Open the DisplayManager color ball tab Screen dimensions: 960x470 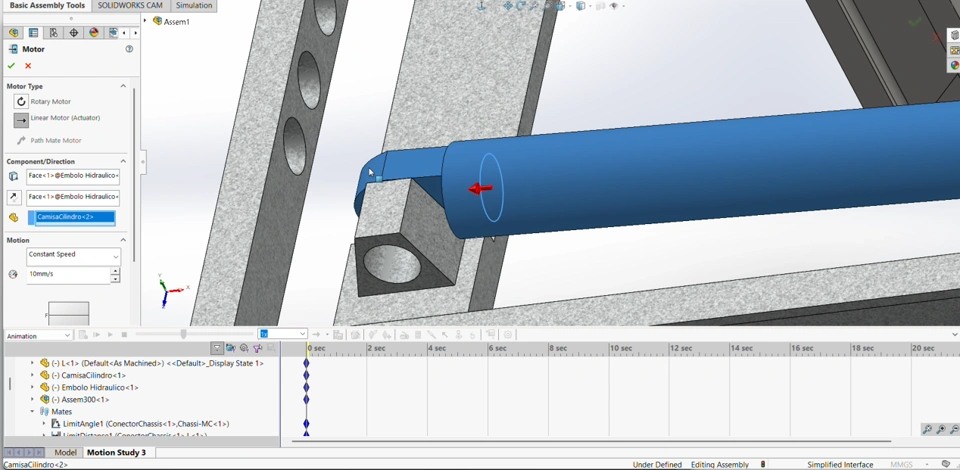pyautogui.click(x=94, y=32)
